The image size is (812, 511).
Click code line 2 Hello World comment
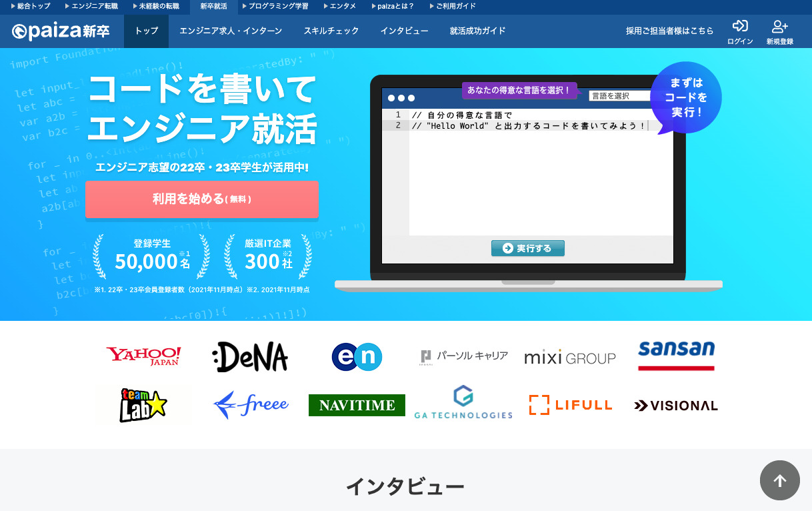(x=529, y=125)
